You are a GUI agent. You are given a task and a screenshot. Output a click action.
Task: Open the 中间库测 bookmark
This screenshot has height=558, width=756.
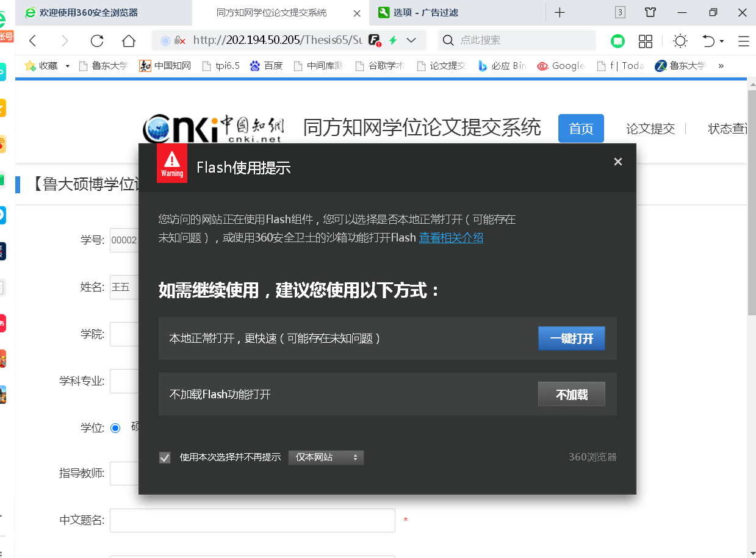[x=318, y=66]
